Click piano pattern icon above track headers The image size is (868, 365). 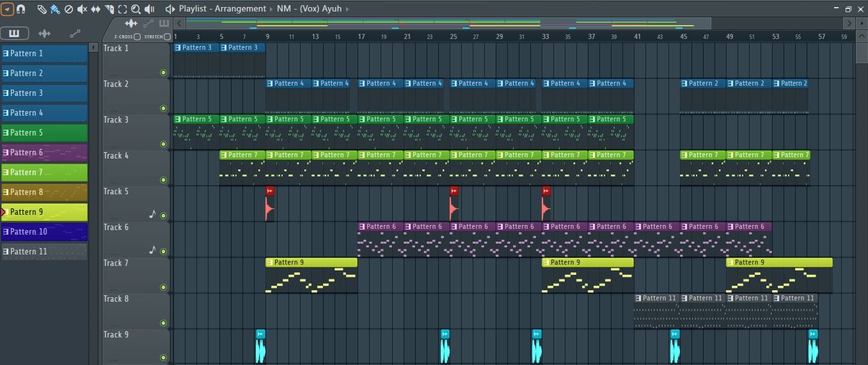pos(164,24)
